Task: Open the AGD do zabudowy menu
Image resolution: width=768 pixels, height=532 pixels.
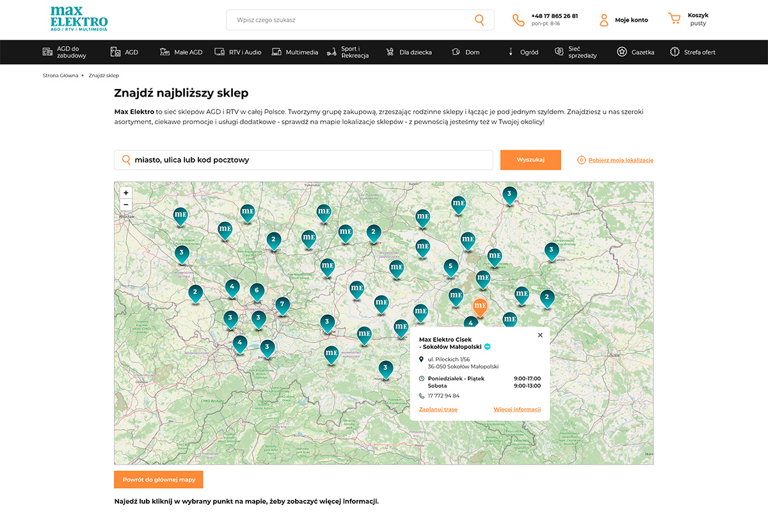Action: tap(64, 52)
